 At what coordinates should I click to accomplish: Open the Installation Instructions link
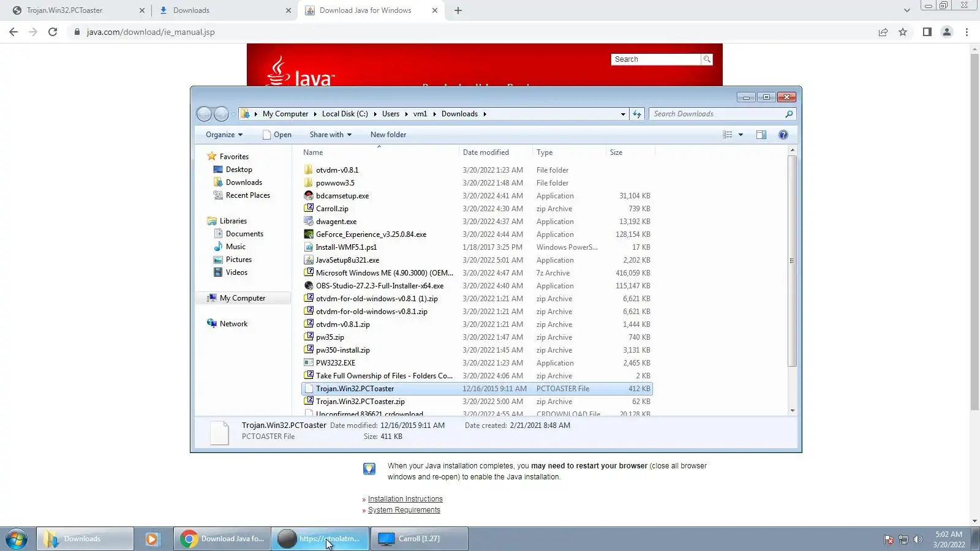405,499
